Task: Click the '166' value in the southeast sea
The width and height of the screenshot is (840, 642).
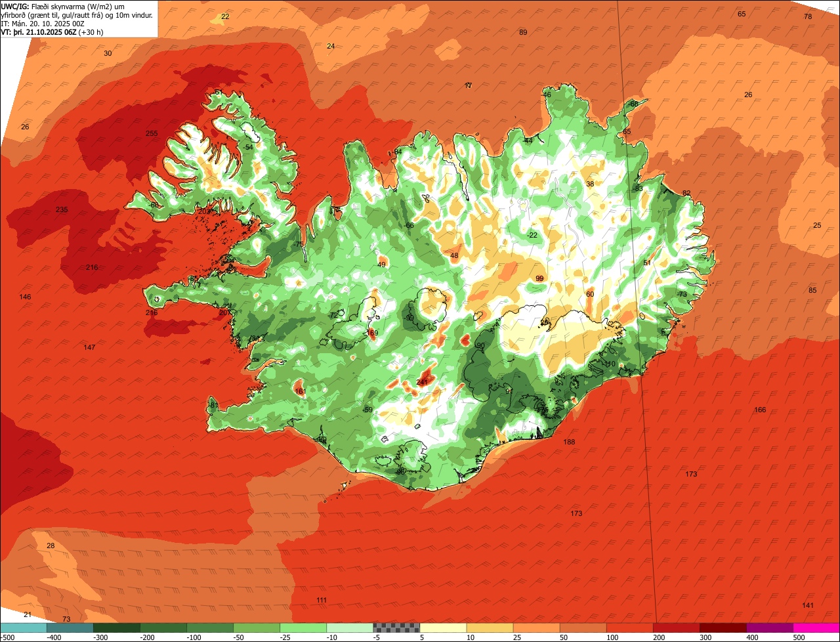Action: (x=760, y=410)
